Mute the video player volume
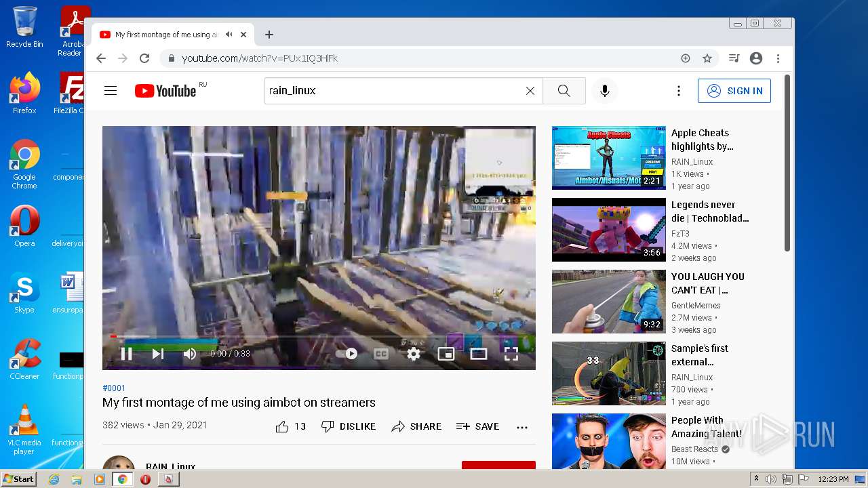 (189, 353)
